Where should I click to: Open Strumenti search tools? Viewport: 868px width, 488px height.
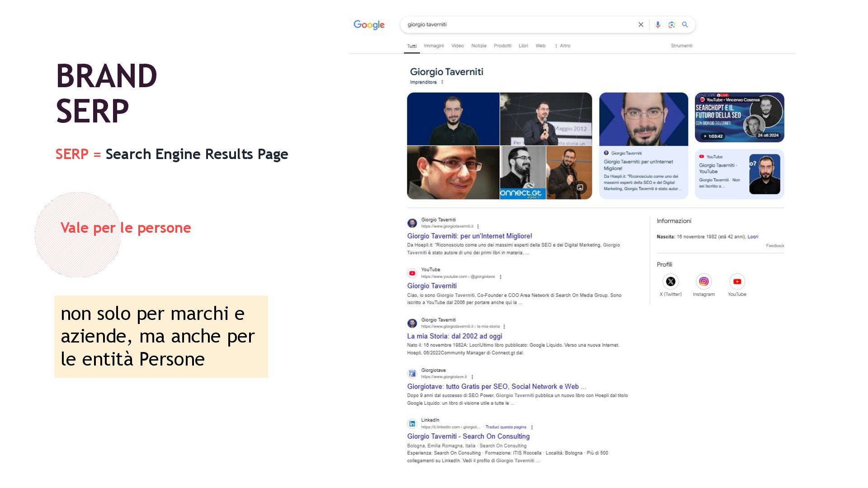(x=681, y=46)
